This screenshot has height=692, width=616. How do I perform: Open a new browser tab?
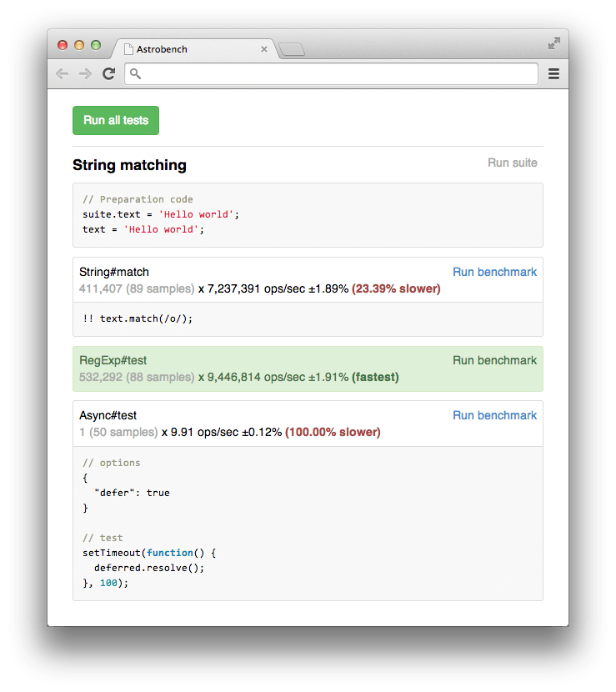(x=292, y=50)
